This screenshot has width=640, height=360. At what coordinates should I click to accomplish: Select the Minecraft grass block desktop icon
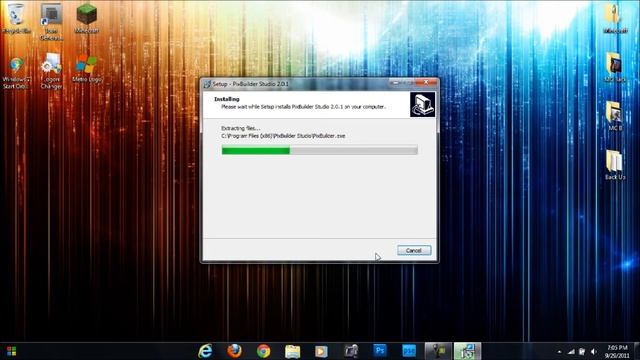pos(87,18)
